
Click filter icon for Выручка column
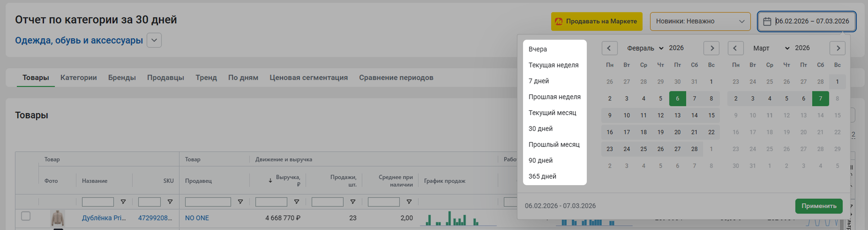[x=296, y=202]
